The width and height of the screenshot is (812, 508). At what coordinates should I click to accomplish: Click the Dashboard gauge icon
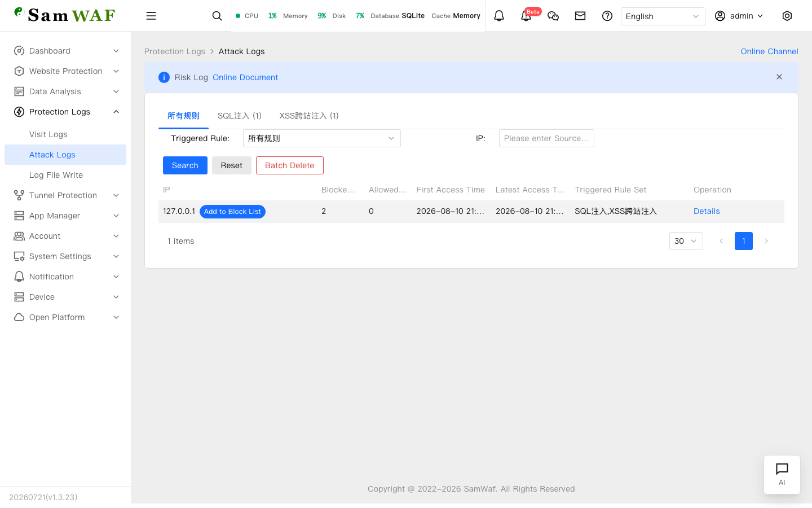coord(19,51)
